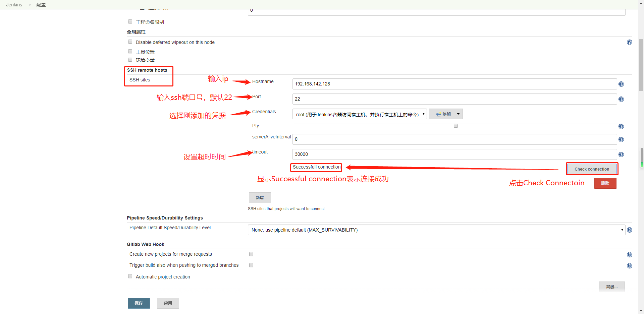Click the Check connection button
This screenshot has width=644, height=314.
[x=592, y=169]
